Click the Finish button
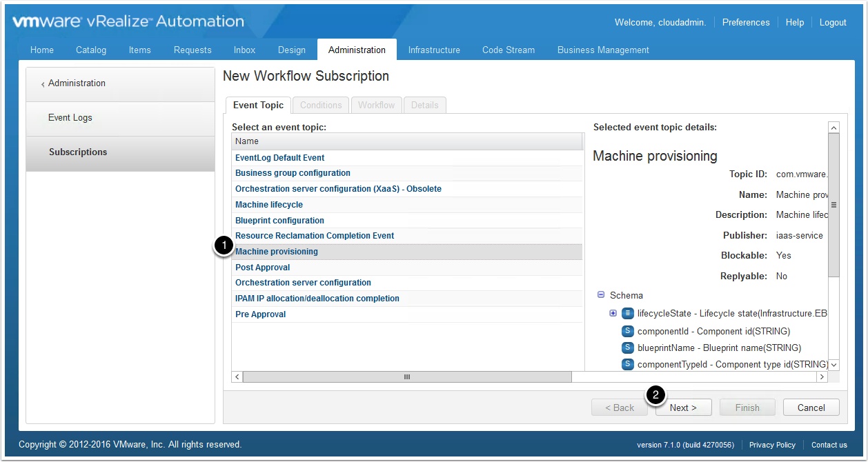Image resolution: width=868 pixels, height=462 pixels. click(747, 408)
